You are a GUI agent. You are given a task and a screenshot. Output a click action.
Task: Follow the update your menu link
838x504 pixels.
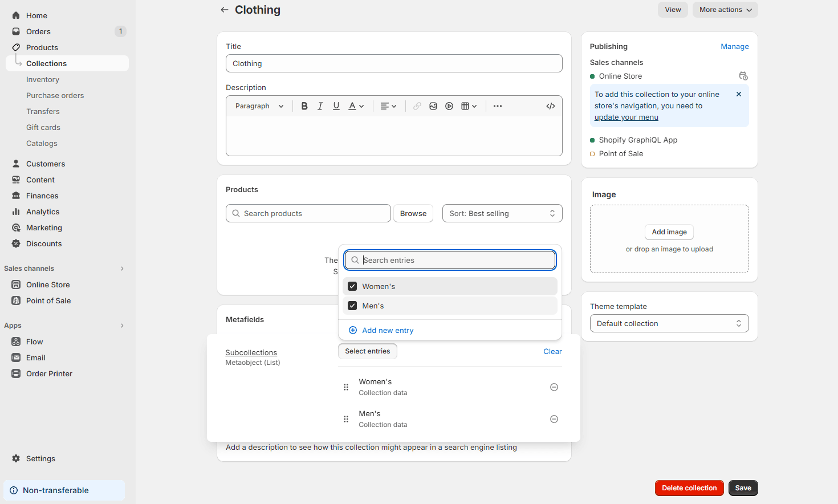626,117
